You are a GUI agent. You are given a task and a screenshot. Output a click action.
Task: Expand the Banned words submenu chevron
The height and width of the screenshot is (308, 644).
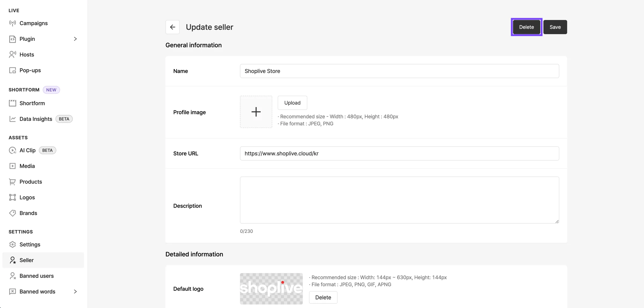pyautogui.click(x=75, y=292)
